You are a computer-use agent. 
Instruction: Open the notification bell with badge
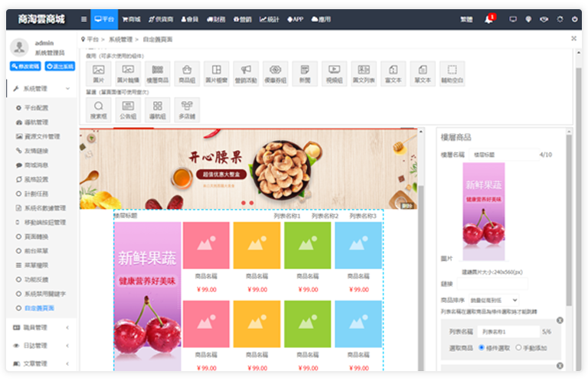[489, 19]
